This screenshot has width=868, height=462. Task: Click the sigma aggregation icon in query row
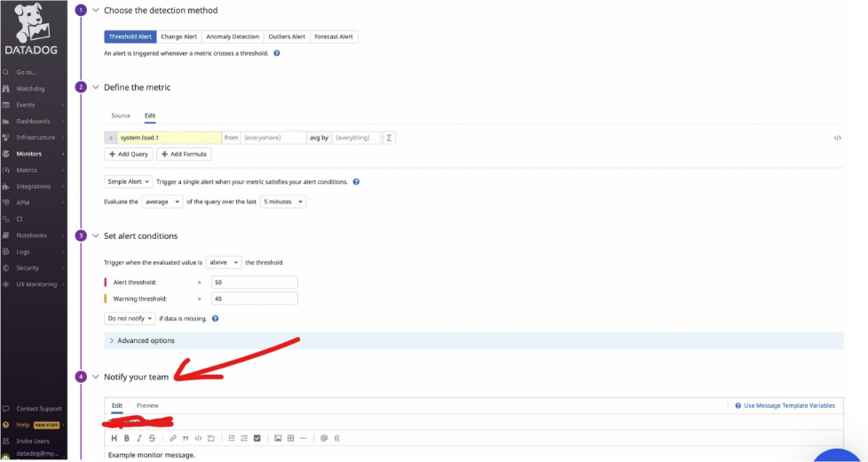click(389, 138)
